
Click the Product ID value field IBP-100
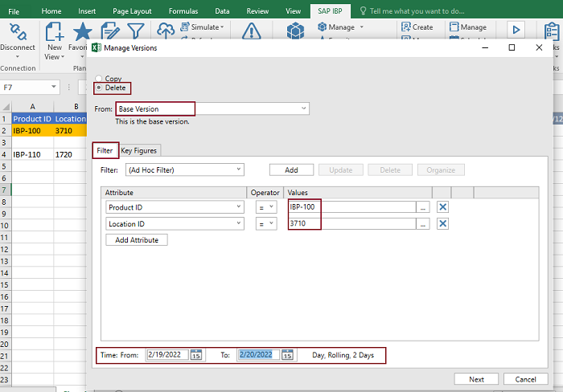point(352,207)
